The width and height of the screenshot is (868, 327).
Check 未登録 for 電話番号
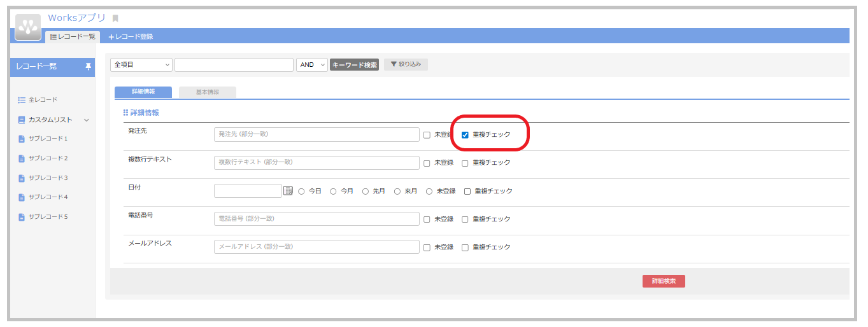coord(427,219)
